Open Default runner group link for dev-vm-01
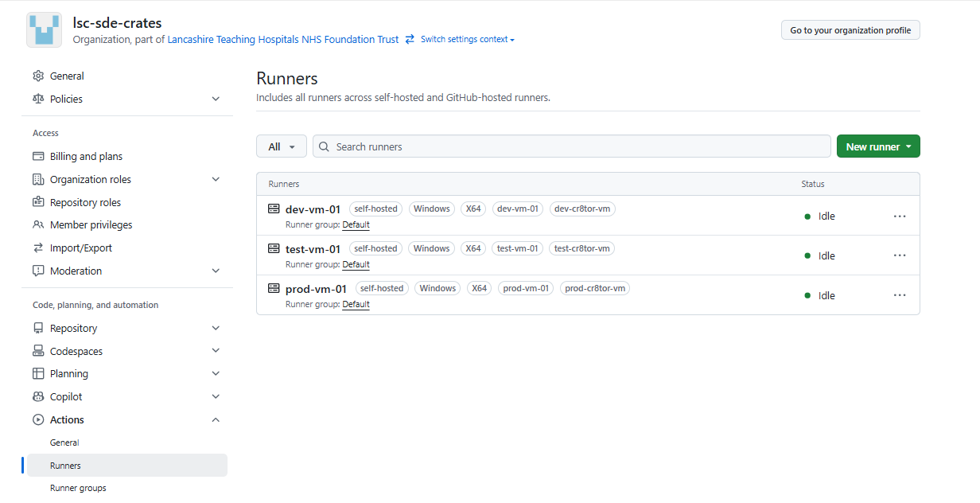 pos(356,224)
